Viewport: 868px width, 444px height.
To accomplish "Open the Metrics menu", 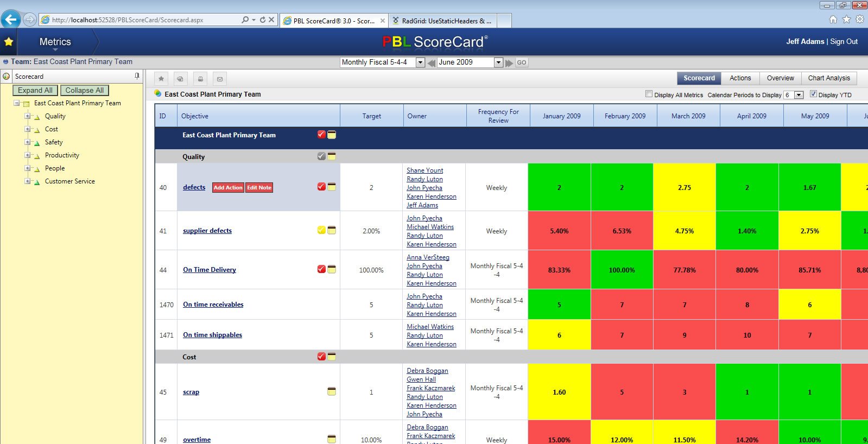I will coord(55,42).
